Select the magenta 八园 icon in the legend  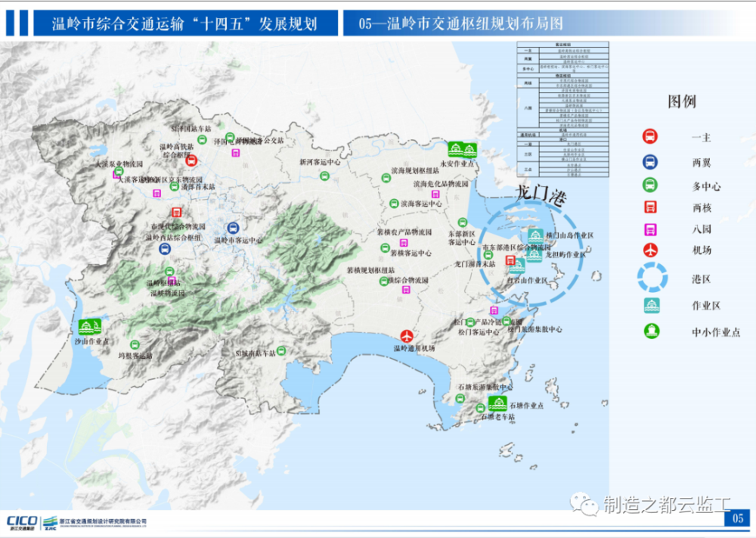pos(650,229)
